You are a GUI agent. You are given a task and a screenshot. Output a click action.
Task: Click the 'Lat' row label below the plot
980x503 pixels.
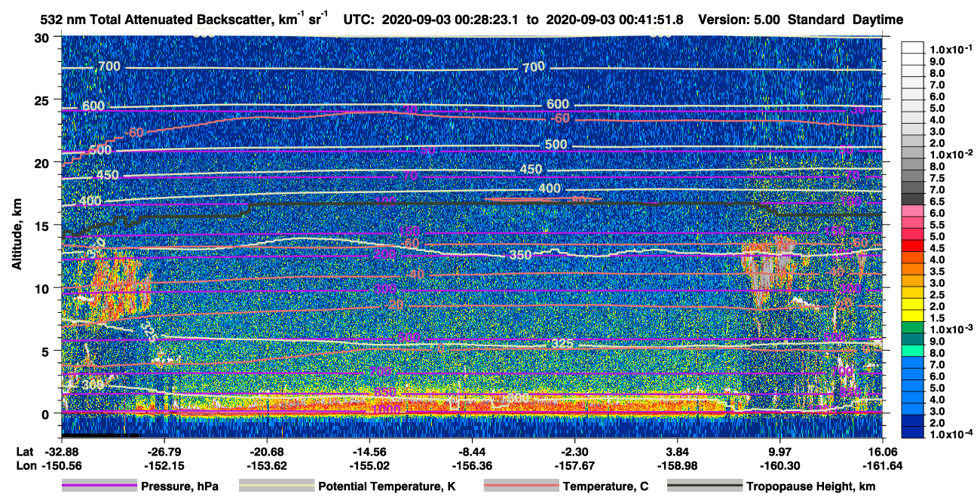click(x=24, y=452)
